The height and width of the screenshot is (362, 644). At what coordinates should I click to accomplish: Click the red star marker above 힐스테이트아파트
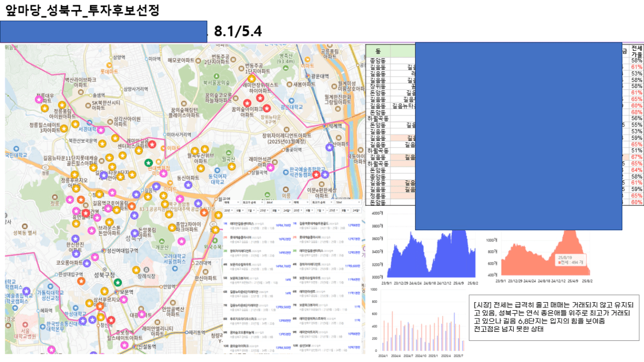[x=111, y=320]
